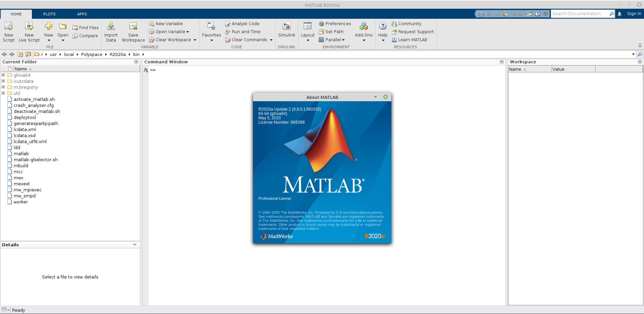Open the Layout menu
The width and height of the screenshot is (644, 314).
point(308,32)
